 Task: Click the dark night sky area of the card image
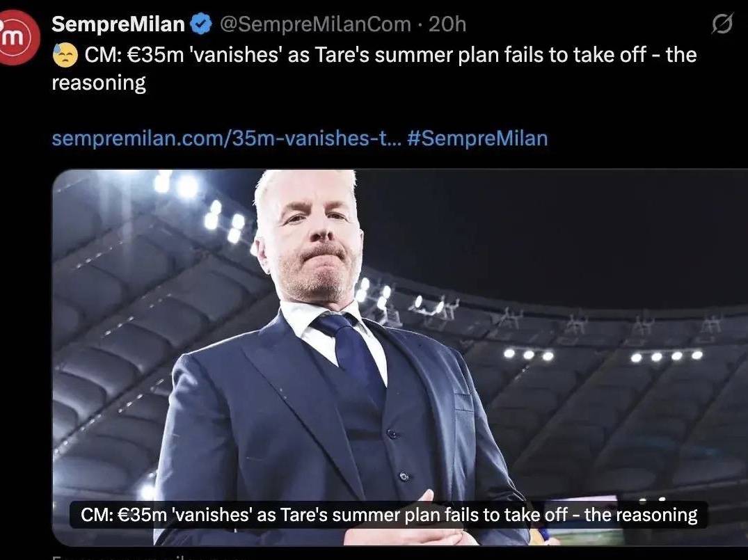click(x=548, y=229)
